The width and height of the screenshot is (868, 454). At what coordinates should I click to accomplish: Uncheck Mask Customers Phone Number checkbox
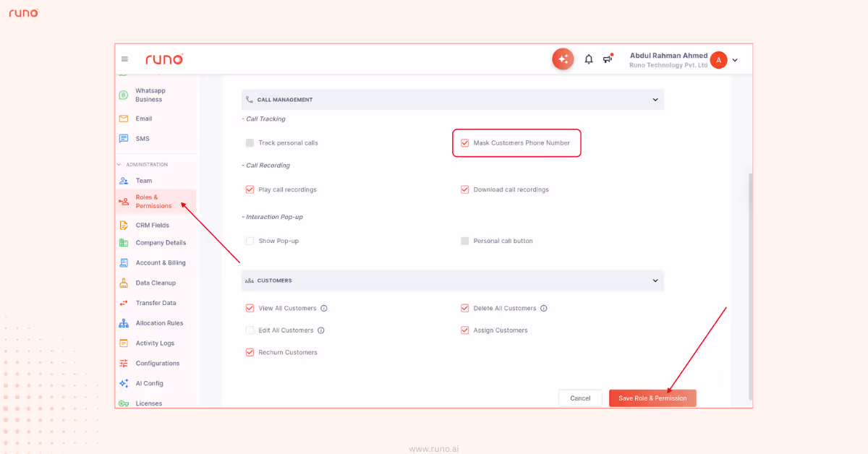pos(465,143)
